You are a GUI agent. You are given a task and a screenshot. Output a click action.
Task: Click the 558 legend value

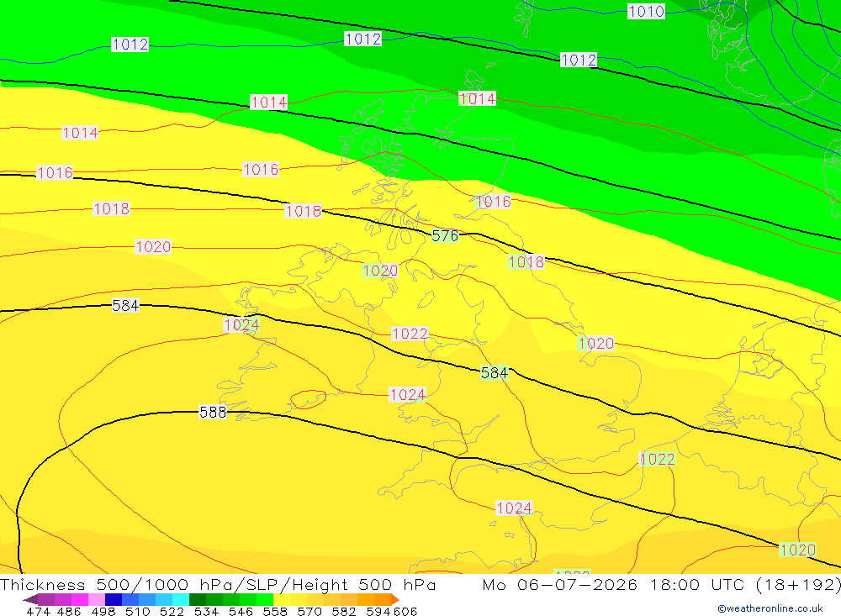click(275, 612)
